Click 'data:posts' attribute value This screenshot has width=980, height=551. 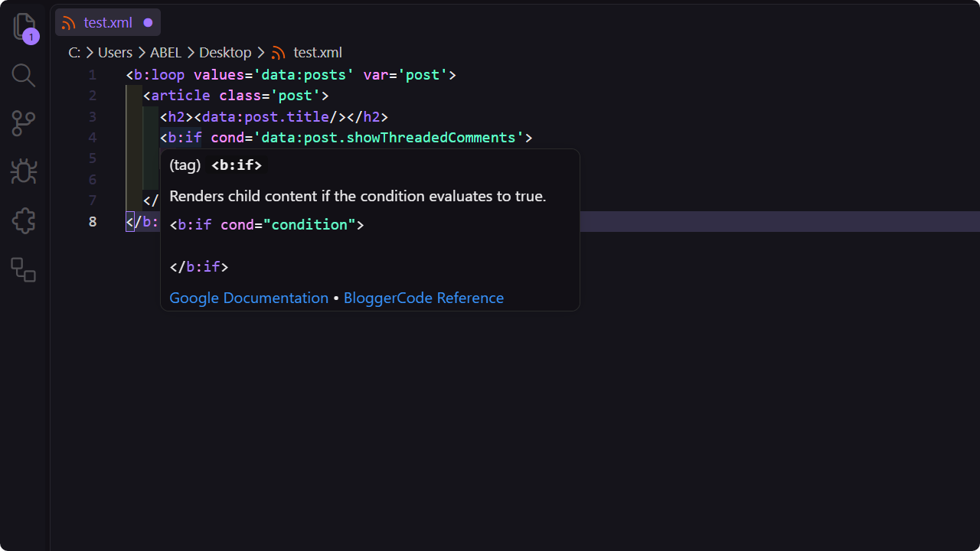(x=303, y=75)
